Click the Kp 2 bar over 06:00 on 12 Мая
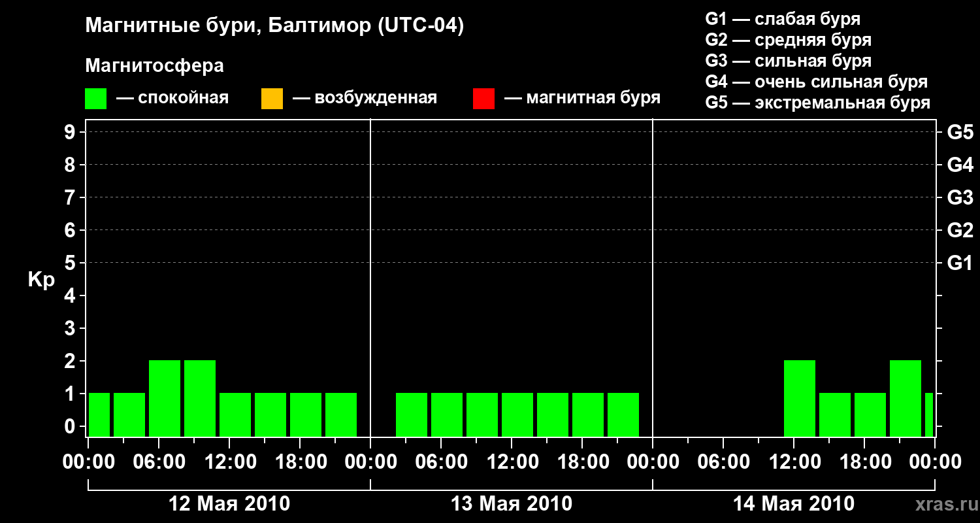The width and height of the screenshot is (980, 523). click(165, 398)
